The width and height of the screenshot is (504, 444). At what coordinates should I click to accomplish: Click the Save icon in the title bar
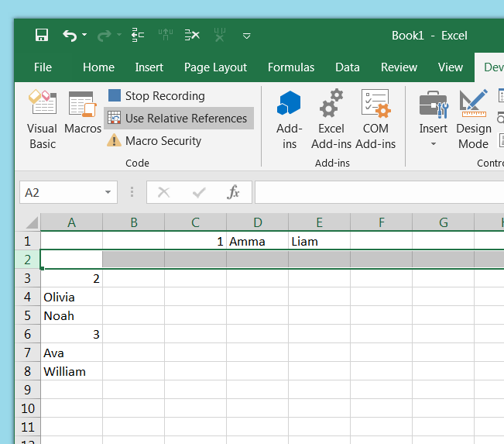[42, 35]
